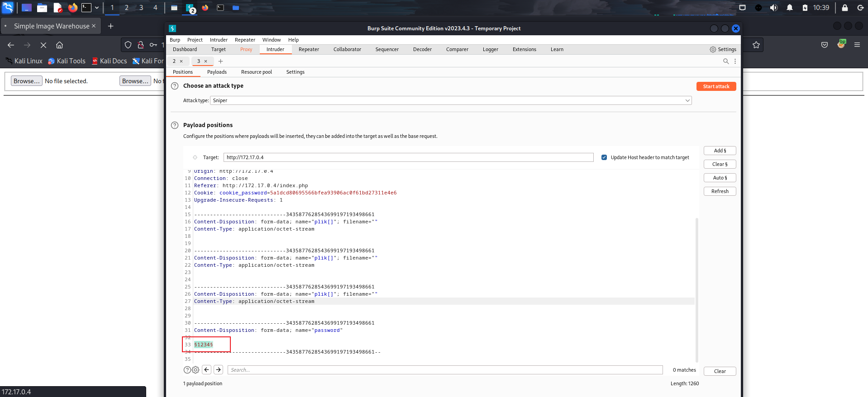Switch to Logger tab
The height and width of the screenshot is (397, 868).
490,49
